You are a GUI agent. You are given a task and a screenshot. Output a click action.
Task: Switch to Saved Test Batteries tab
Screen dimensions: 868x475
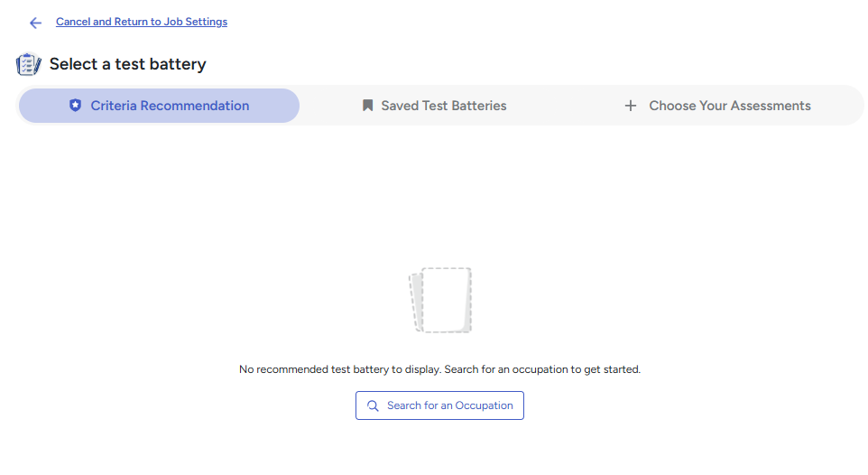coord(434,106)
